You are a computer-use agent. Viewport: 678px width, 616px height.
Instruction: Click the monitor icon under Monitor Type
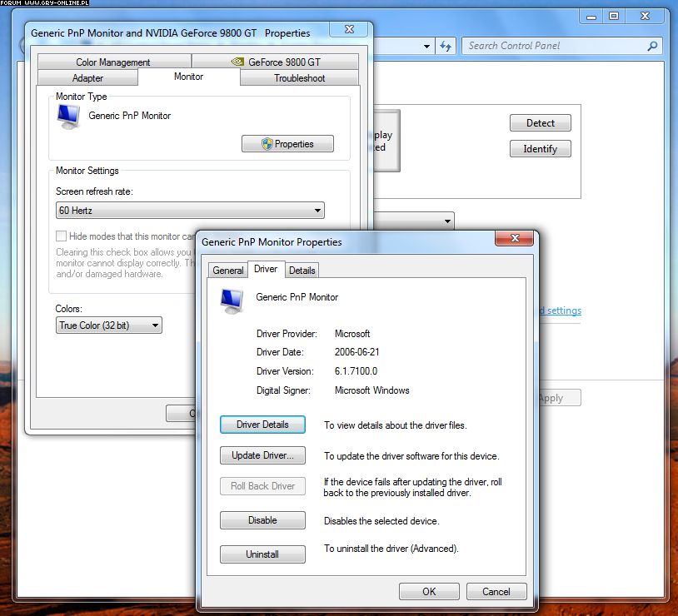pyautogui.click(x=68, y=117)
